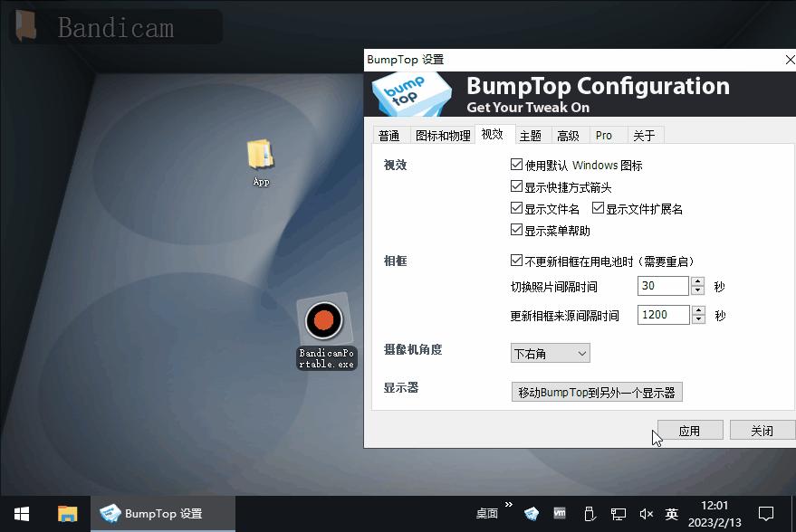Switch the 英 input language indicator

(672, 513)
